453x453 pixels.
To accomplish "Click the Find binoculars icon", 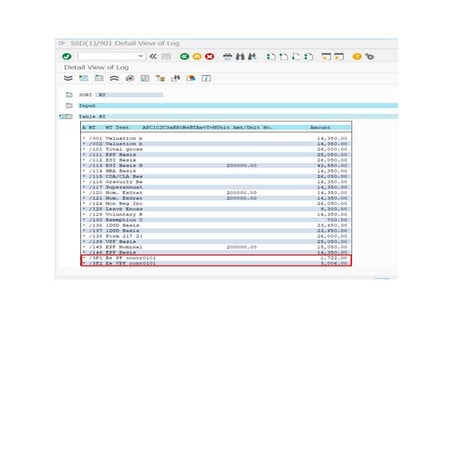I will click(240, 57).
